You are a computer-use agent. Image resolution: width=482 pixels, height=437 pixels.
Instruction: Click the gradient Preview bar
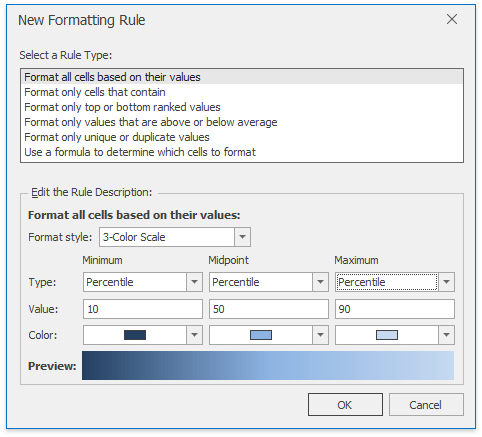click(x=268, y=365)
